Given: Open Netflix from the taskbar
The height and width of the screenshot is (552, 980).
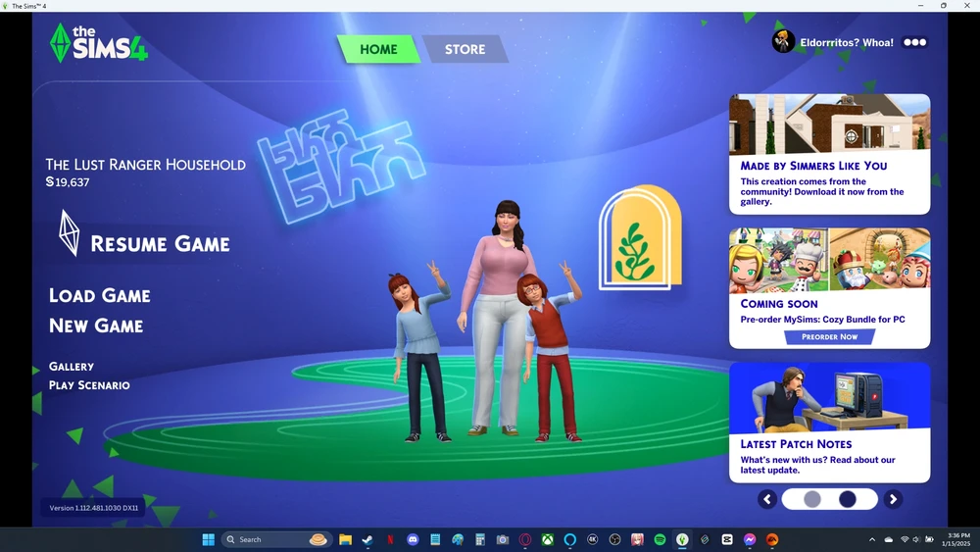Looking at the screenshot, I should click(390, 539).
